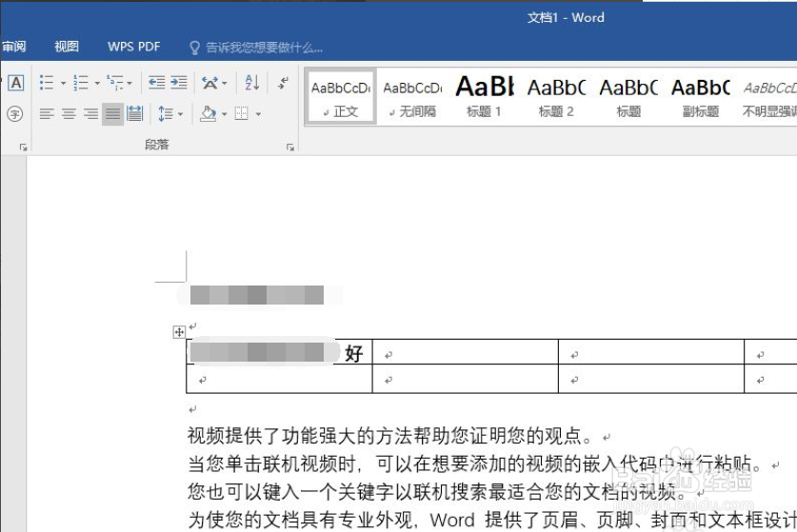Decrease paragraph indent
The image size is (797, 532).
pyautogui.click(x=156, y=82)
